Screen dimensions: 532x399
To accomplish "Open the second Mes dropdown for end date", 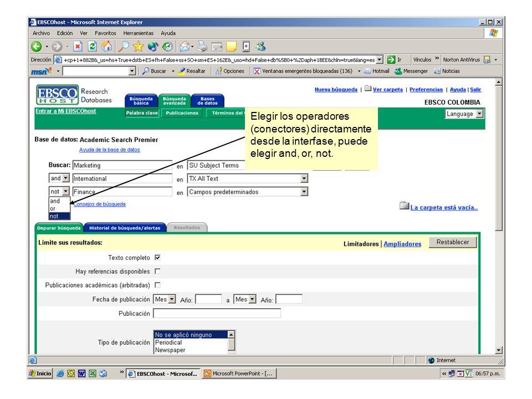I will tap(252, 299).
